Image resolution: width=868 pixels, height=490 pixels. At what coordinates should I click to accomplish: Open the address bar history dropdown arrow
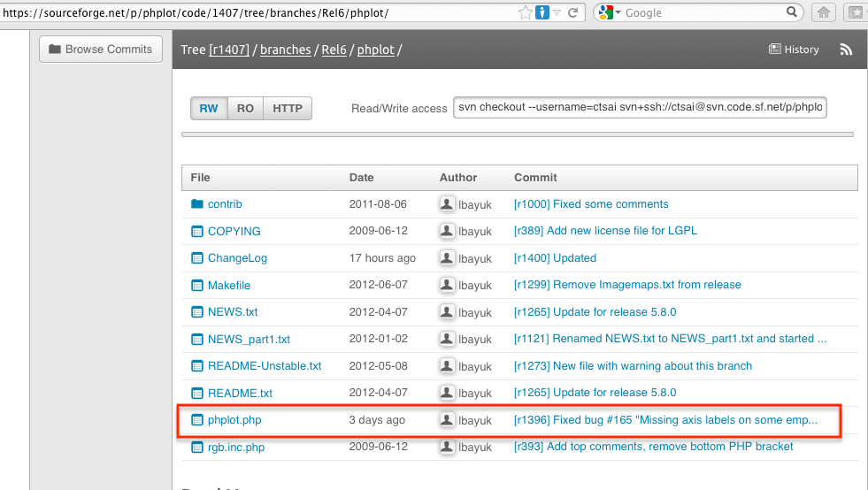557,13
